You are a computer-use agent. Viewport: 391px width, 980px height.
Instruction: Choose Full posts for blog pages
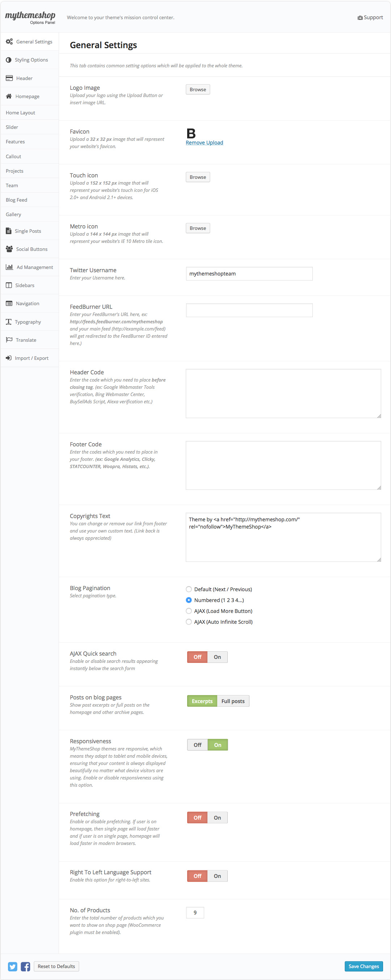pyautogui.click(x=233, y=701)
